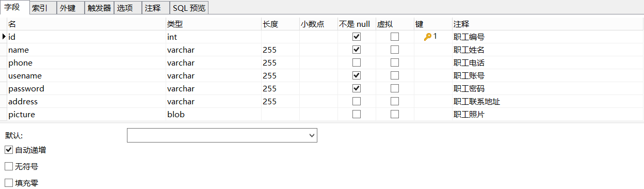
Task: Go to the 触发器 tab
Action: tap(99, 8)
